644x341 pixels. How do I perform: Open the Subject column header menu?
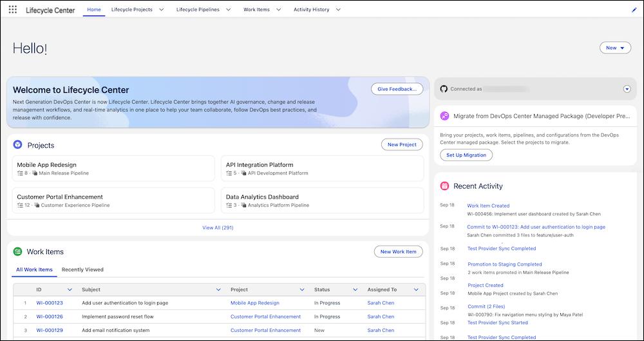(x=218, y=289)
